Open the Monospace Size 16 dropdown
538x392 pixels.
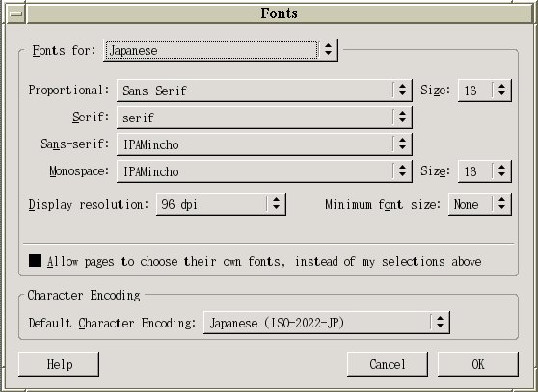(x=484, y=171)
